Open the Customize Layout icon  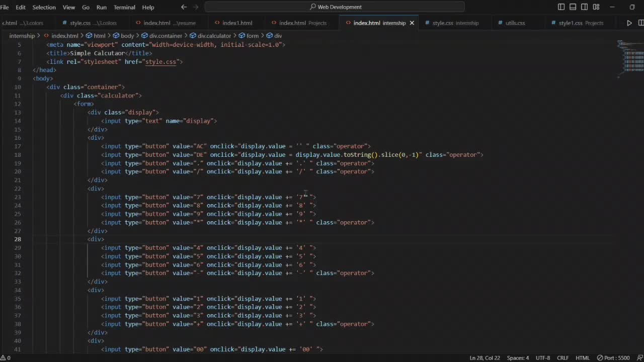tap(596, 7)
